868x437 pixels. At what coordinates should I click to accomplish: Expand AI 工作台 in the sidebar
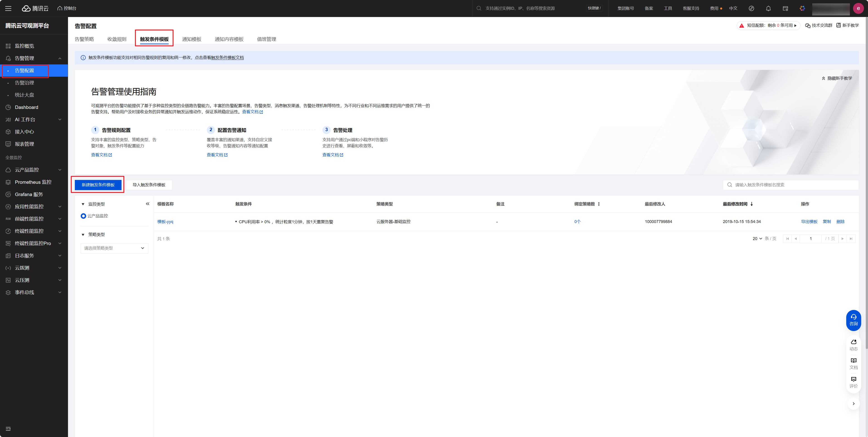(34, 119)
